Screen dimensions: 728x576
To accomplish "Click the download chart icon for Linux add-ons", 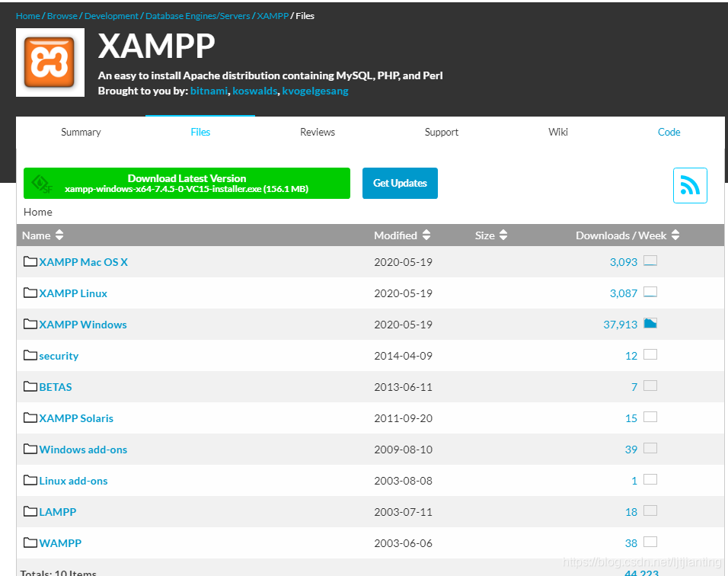I will tap(650, 479).
